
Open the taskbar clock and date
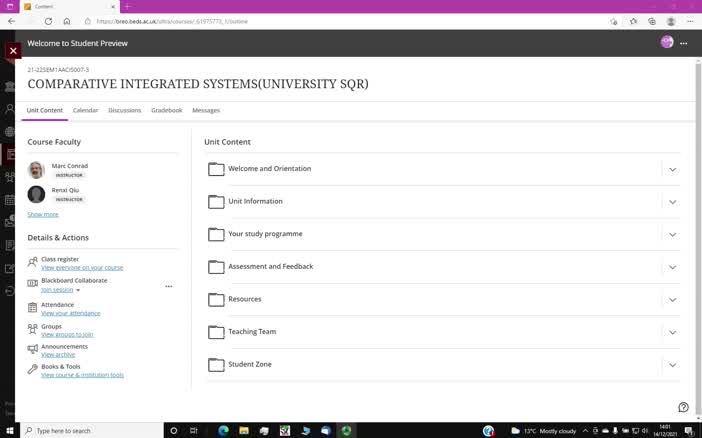pyautogui.click(x=665, y=430)
